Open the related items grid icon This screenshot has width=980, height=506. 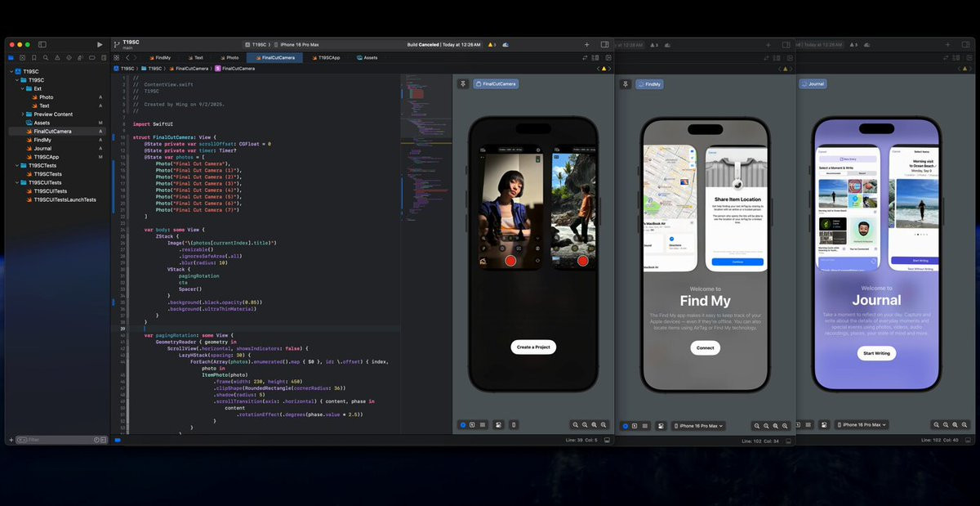(116, 58)
